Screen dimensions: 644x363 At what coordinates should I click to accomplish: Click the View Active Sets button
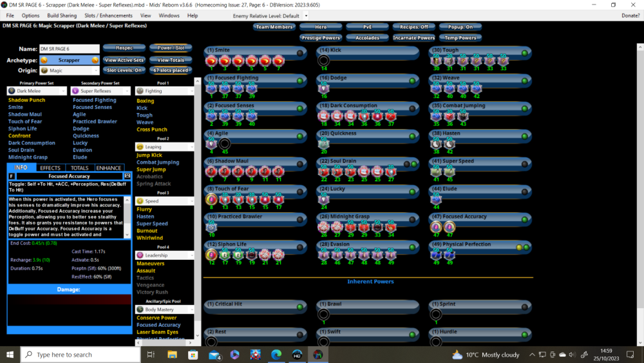tap(124, 60)
